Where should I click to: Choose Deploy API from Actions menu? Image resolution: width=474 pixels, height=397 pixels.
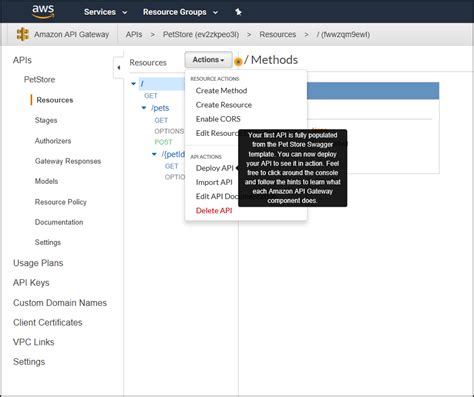(214, 168)
